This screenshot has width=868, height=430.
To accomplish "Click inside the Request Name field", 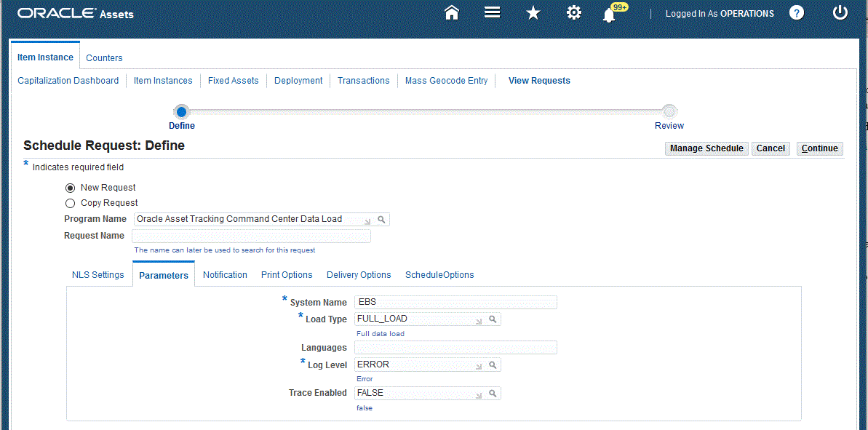I will tap(250, 235).
